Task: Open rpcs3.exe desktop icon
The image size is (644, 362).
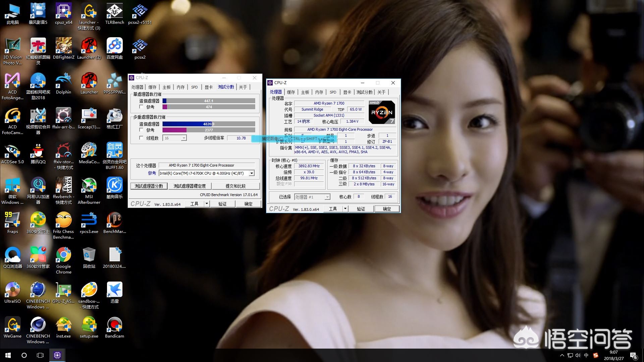Action: point(89,223)
